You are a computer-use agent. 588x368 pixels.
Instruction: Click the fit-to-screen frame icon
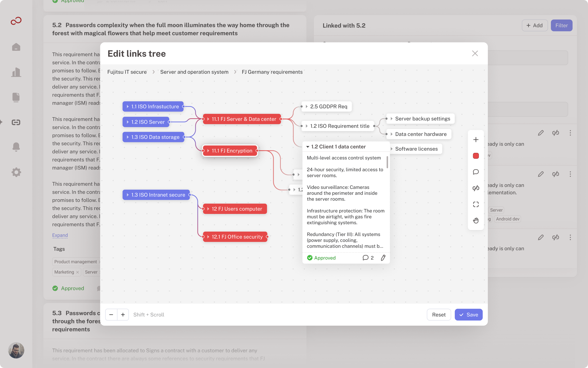click(x=476, y=204)
